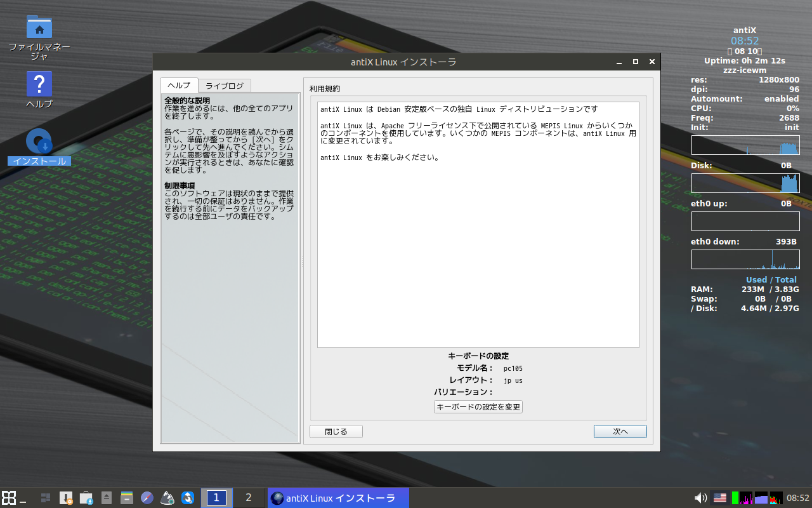Click the 'jp us' layout value
This screenshot has height=508, width=812.
pos(513,380)
